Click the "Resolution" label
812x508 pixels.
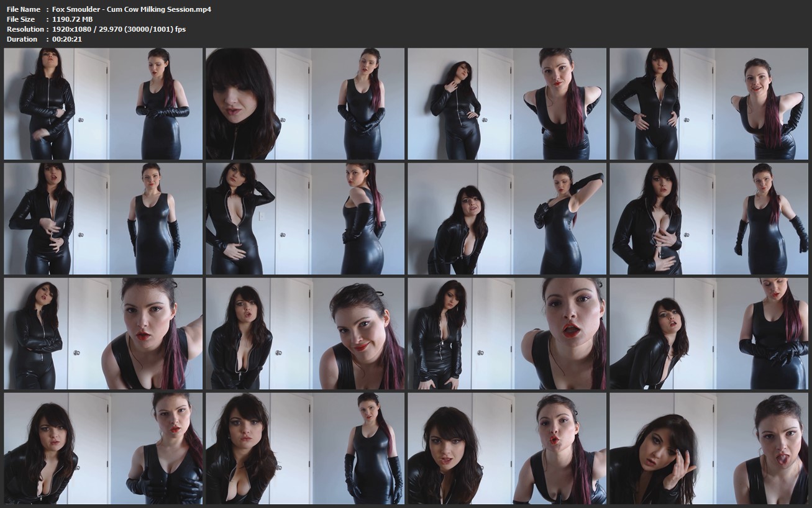[25, 29]
